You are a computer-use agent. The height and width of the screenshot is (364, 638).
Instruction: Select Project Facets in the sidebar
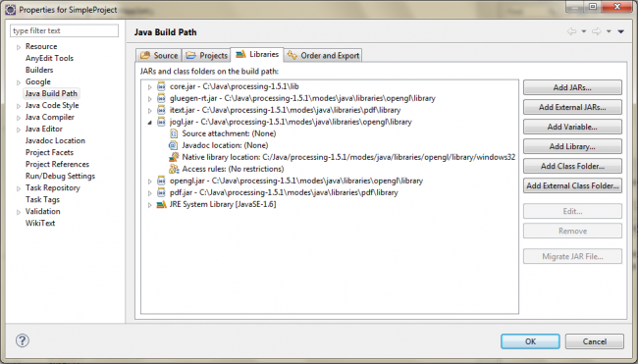click(50, 152)
